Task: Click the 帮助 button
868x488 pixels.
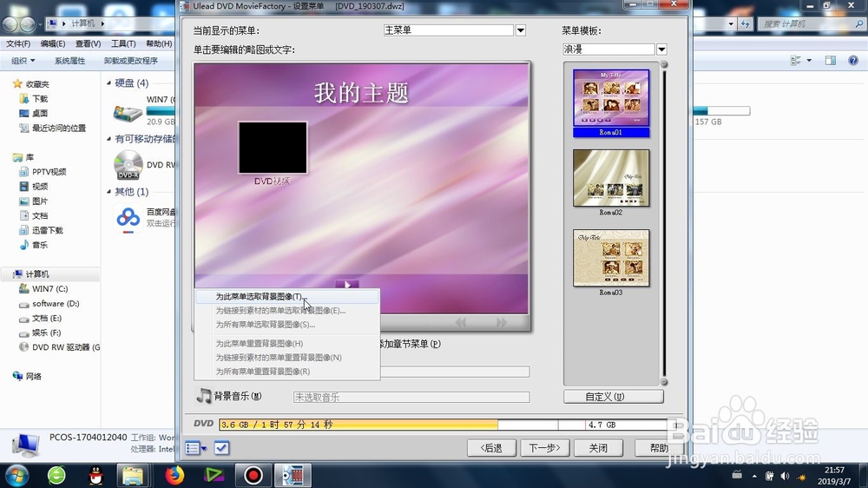Action: click(659, 447)
